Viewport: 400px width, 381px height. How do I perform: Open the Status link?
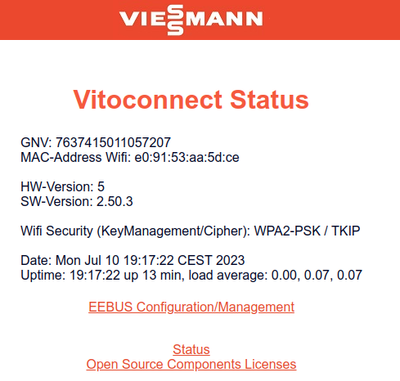coord(191,349)
